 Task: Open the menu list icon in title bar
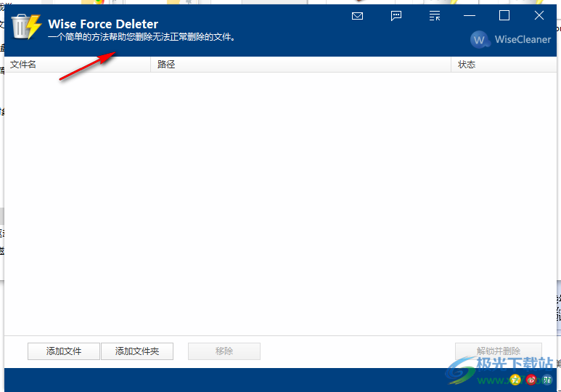[x=434, y=16]
